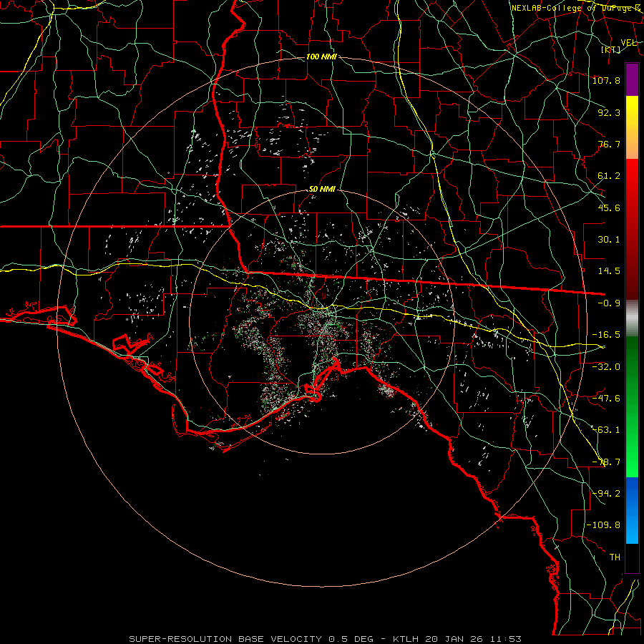Image resolution: width=644 pixels, height=644 pixels.
Task: Click the -109.8 velocity scale value
Action: [603, 525]
